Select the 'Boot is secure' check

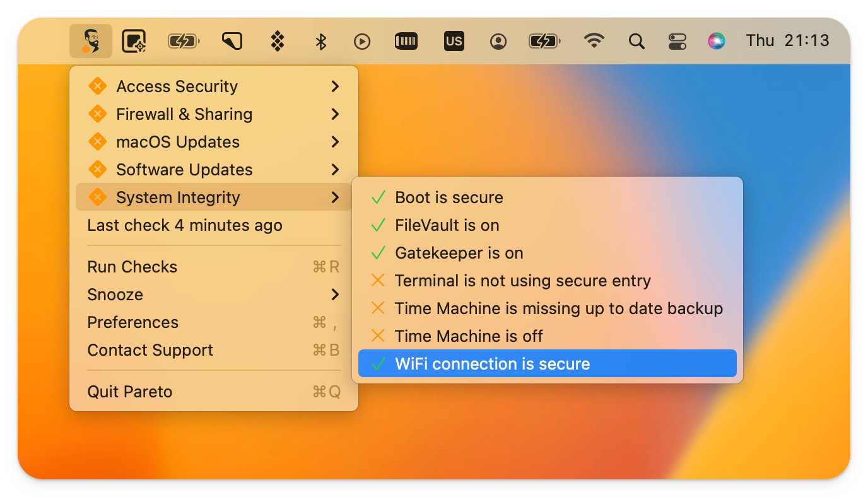click(548, 197)
